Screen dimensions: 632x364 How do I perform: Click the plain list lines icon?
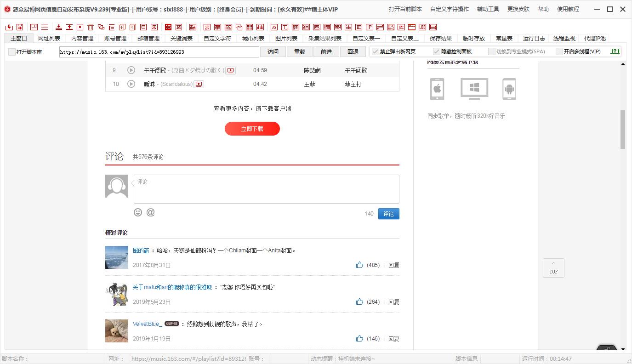click(x=45, y=27)
